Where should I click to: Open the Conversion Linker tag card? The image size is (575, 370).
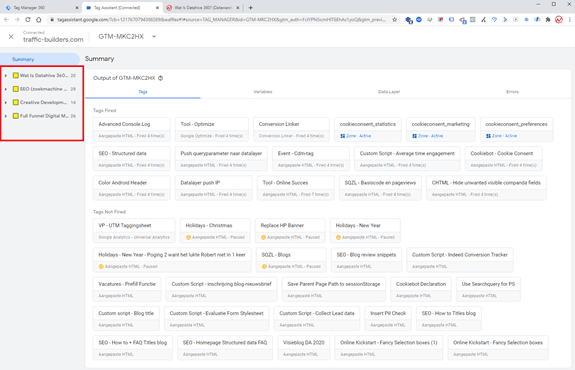pos(291,129)
